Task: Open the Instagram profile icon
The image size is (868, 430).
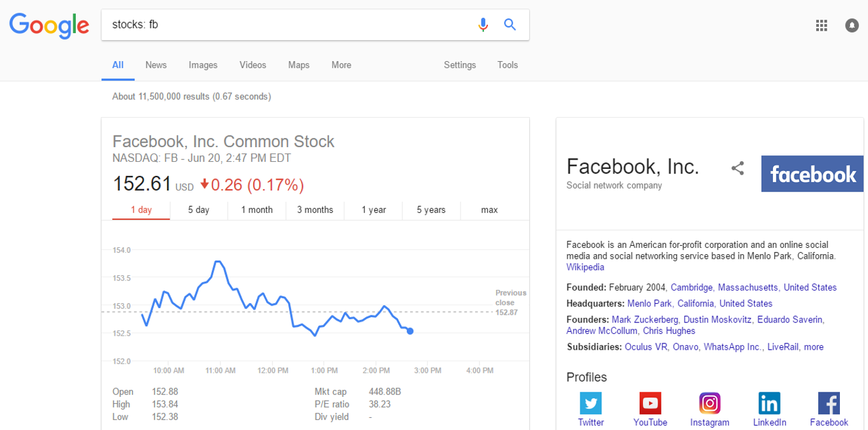Action: (x=709, y=403)
